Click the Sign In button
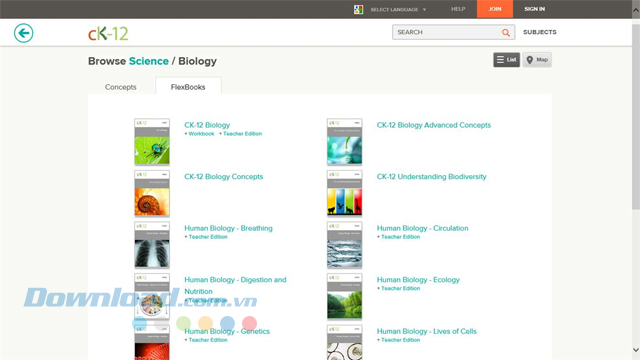This screenshot has width=640, height=360. tap(534, 9)
